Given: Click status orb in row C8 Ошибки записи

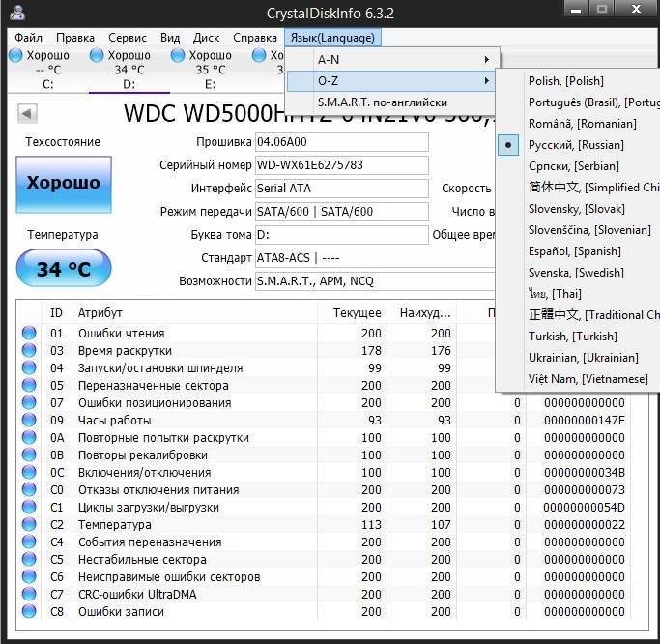Looking at the screenshot, I should (29, 611).
